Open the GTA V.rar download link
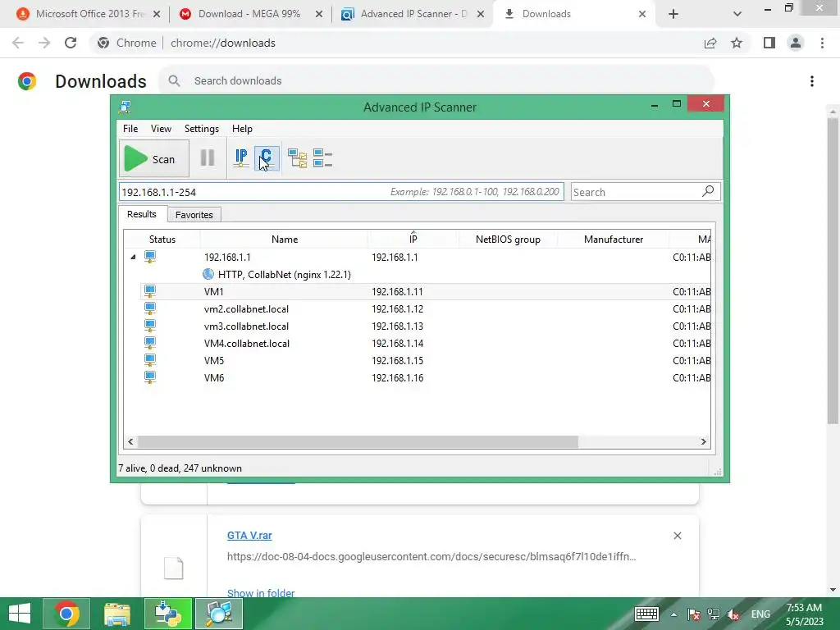Screen dimensions: 840x630 249,535
